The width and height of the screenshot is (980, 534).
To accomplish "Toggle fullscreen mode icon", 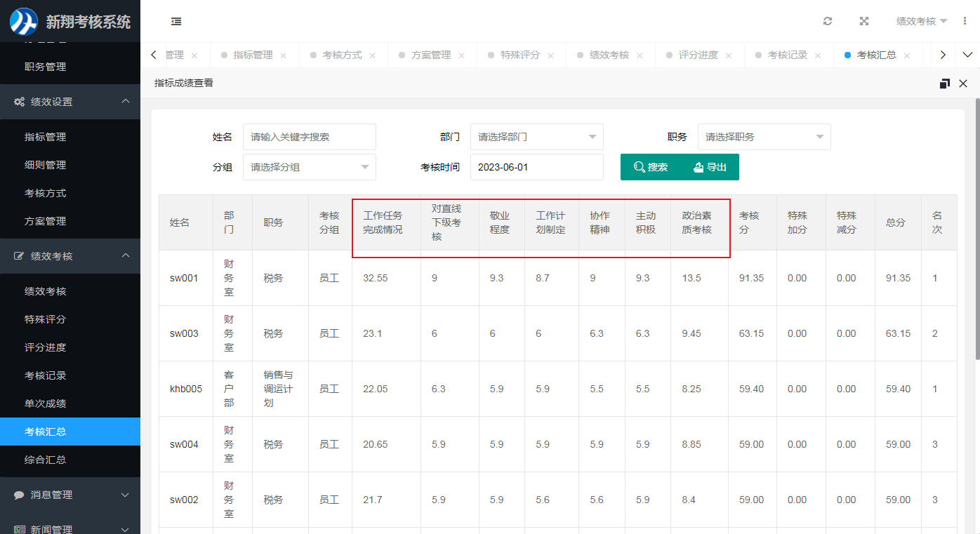I will [x=864, y=22].
